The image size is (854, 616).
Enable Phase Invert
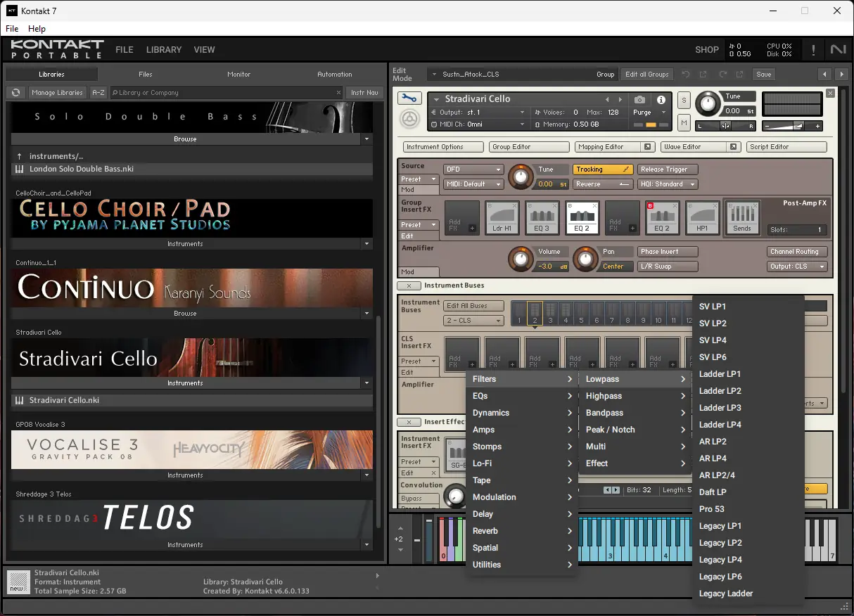668,252
